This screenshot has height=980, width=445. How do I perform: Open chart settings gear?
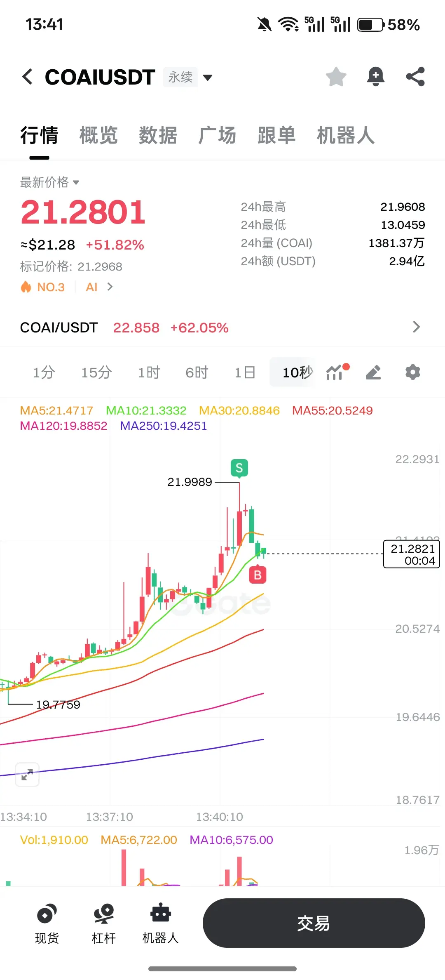[412, 372]
